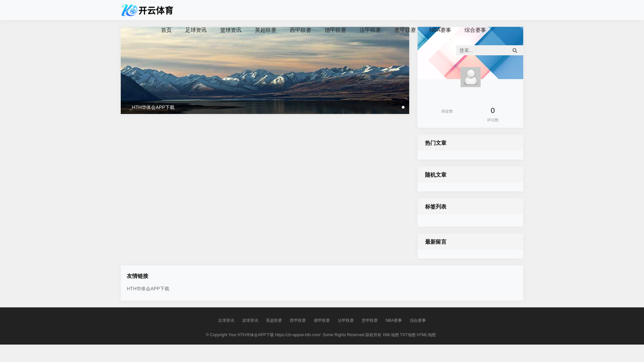Image resolution: width=644 pixels, height=362 pixels.
Task: Open footer link 英超联赛
Action: tap(274, 320)
